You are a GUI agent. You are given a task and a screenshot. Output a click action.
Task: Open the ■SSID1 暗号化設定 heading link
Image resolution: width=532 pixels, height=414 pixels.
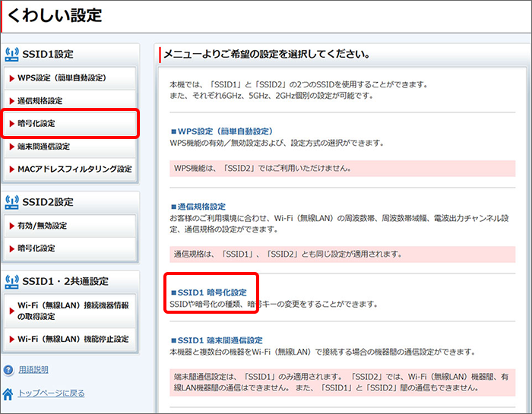point(209,292)
